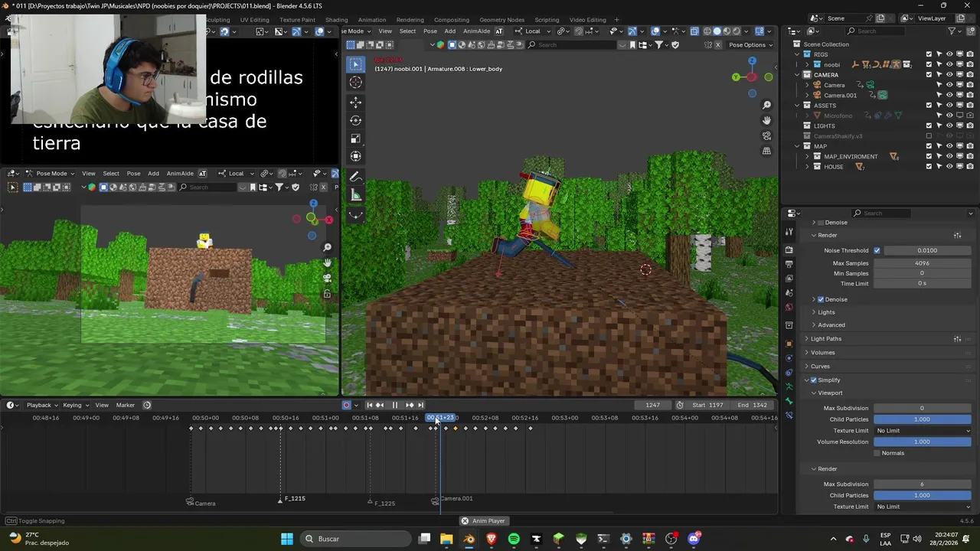Open the Pose menu in main viewport header
Image resolution: width=980 pixels, height=551 pixels.
[x=430, y=31]
